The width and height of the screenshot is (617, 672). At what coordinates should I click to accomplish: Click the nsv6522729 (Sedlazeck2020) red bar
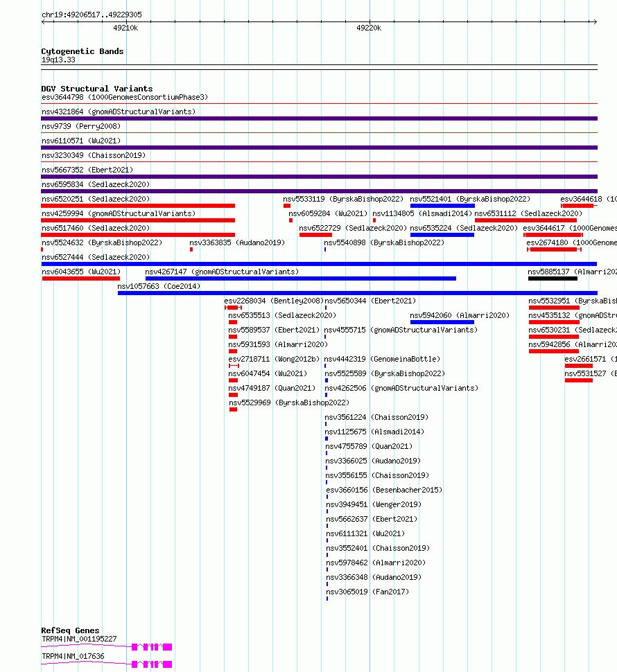click(315, 235)
